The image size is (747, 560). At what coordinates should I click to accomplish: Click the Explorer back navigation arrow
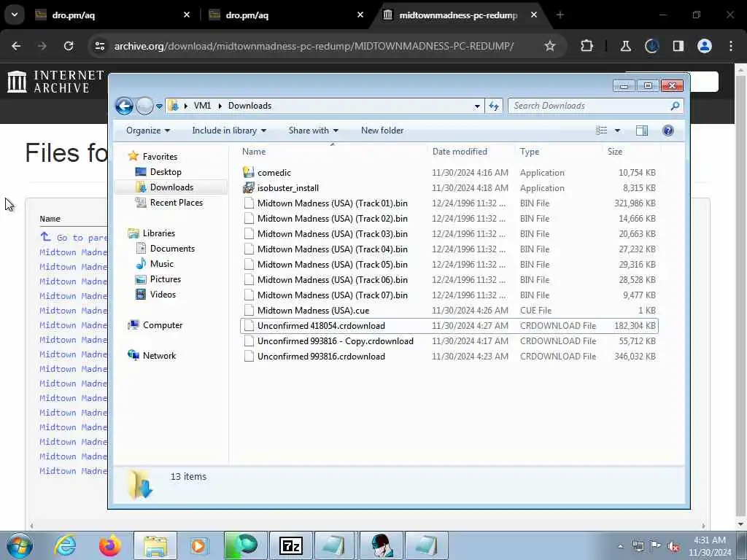[x=124, y=106]
